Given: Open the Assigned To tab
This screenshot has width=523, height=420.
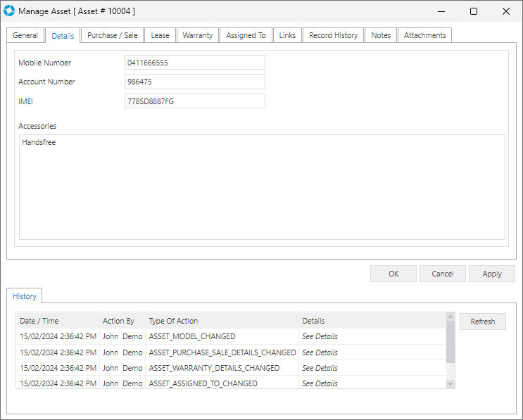Looking at the screenshot, I should [246, 35].
